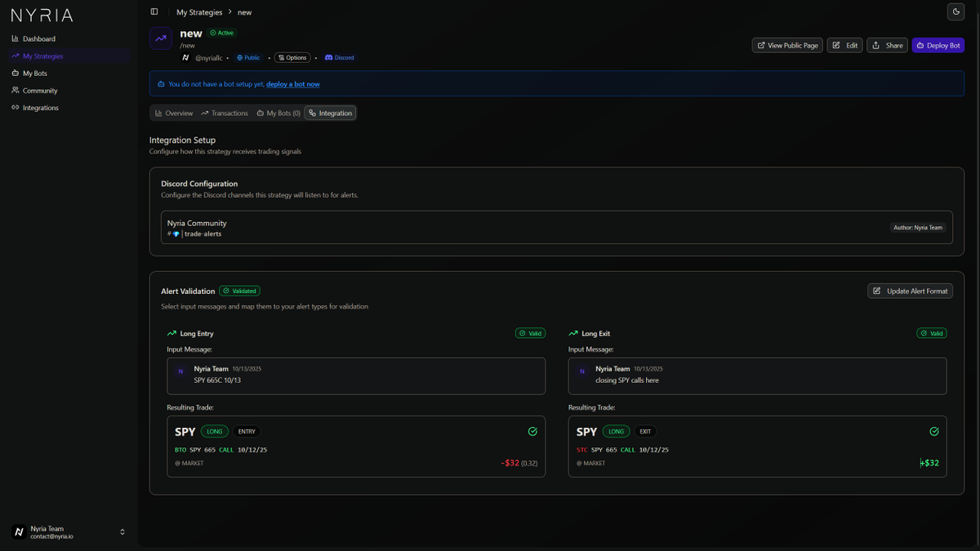This screenshot has height=551, width=980.
Task: Click the Options tag badge
Action: click(292, 58)
